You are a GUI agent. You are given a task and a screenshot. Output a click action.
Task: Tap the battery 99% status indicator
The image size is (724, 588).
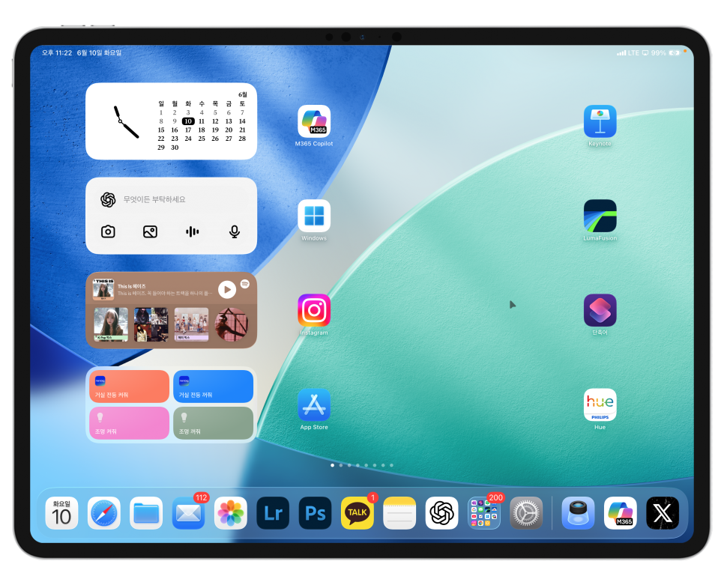click(666, 53)
